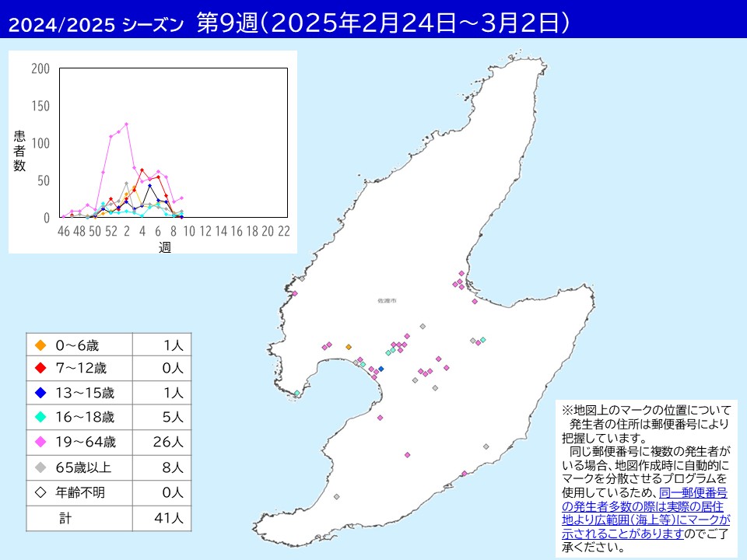This screenshot has height=560, width=747.
Task: Click the 0～6歳 legend label
Action: coord(77,345)
